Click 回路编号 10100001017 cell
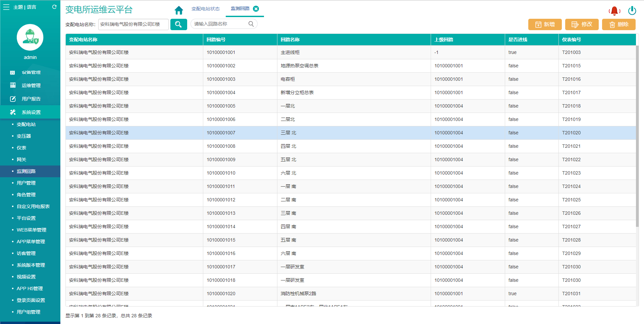Image resolution: width=644 pixels, height=324 pixels. pos(240,267)
